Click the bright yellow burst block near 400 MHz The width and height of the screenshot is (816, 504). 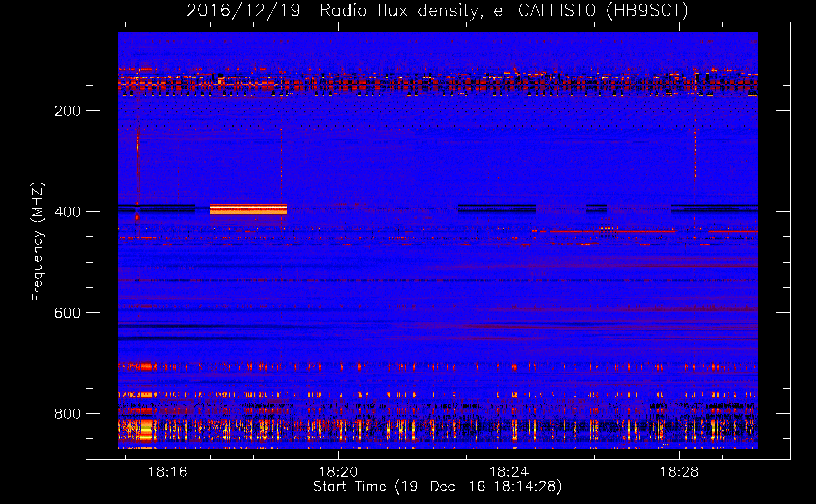coord(249,209)
